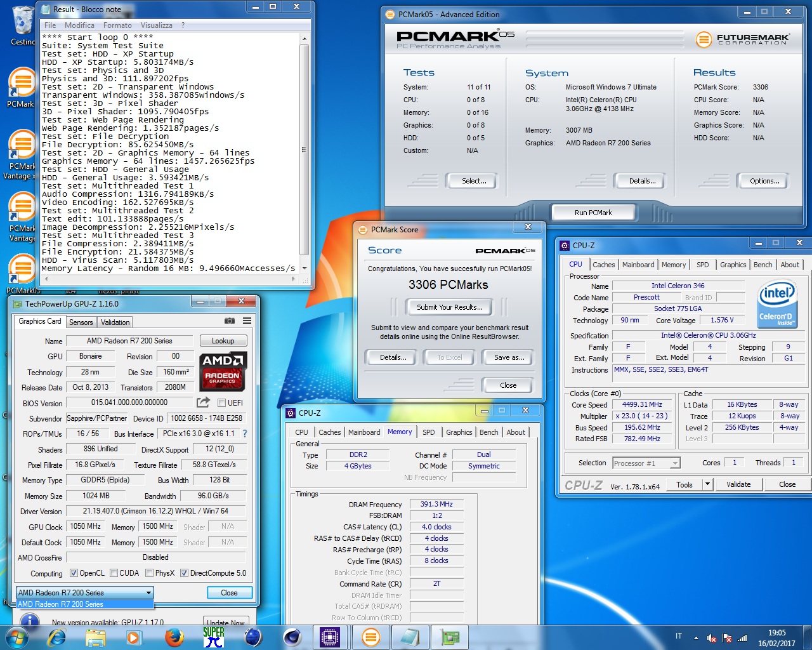Click Save as... in PCMark Score dialog
812x650 pixels.
click(x=509, y=357)
